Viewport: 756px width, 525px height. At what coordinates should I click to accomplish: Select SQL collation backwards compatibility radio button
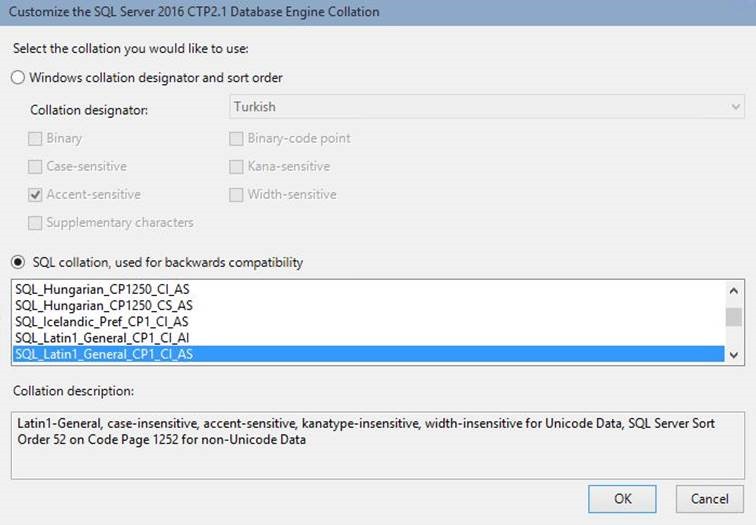pos(18,262)
